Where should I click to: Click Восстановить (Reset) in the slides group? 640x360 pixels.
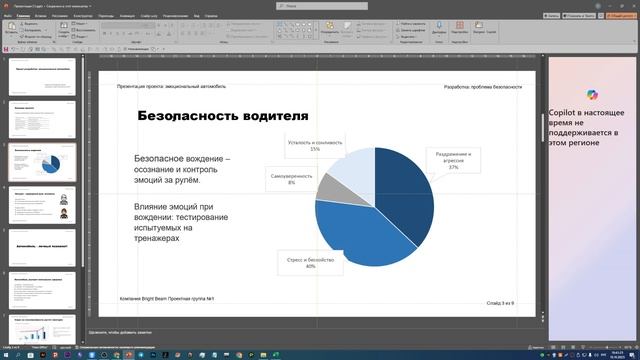[84, 30]
